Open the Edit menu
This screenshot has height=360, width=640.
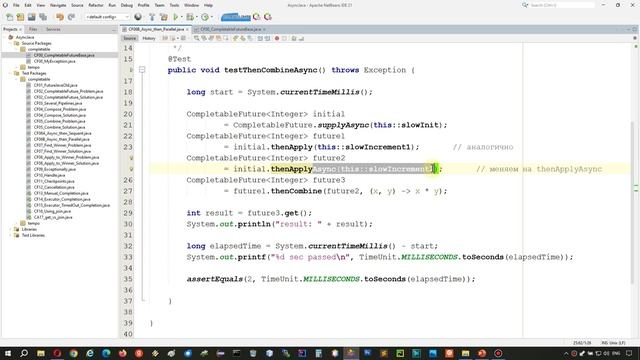(28, 5)
